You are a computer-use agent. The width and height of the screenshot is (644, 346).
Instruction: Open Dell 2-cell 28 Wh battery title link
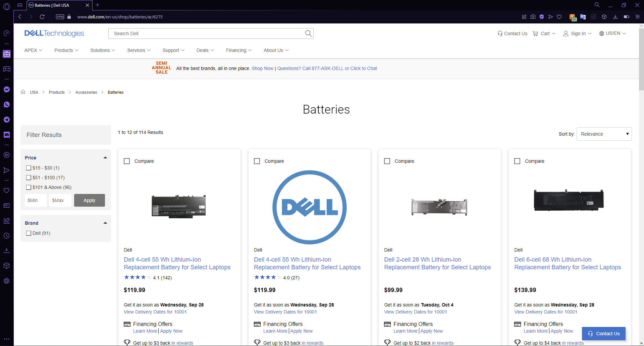click(437, 263)
